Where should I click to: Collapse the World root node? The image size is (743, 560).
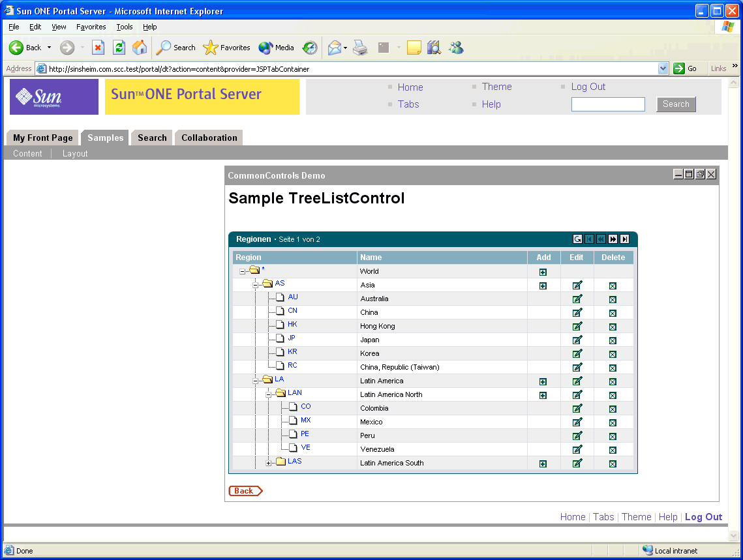coord(242,272)
